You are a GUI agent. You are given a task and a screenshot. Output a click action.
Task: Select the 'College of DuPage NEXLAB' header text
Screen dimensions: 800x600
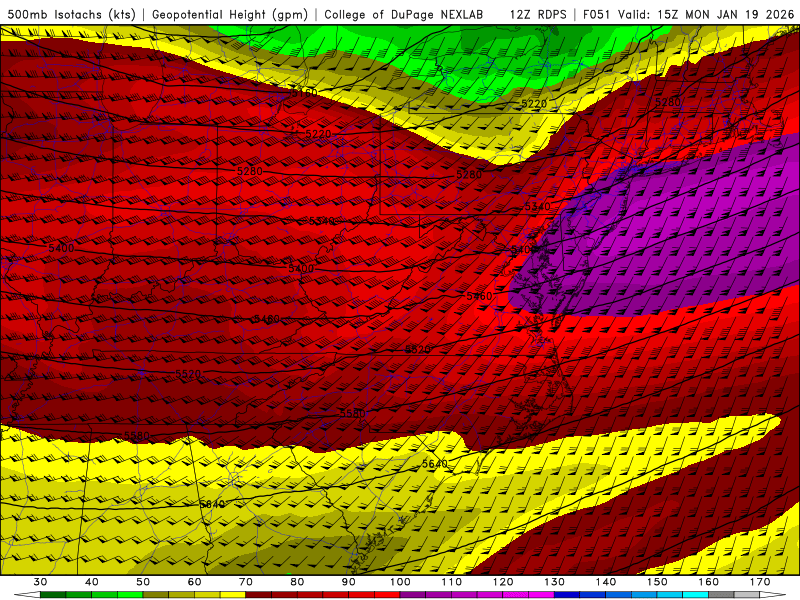click(404, 15)
